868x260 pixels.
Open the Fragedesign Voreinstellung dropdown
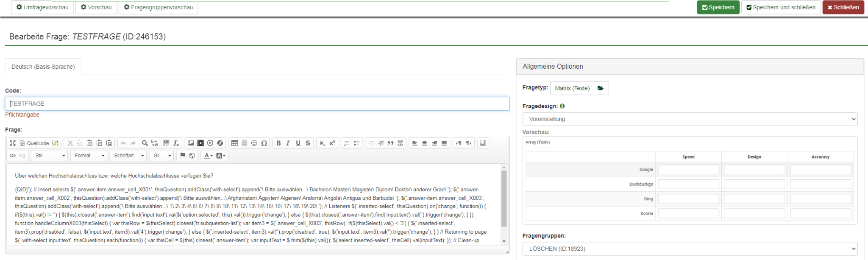(690, 119)
